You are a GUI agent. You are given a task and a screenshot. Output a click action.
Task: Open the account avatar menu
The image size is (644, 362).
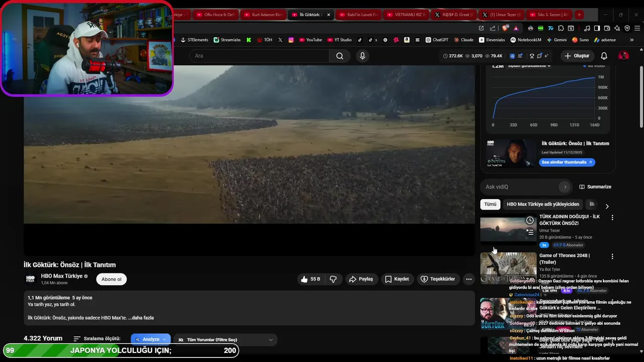click(x=623, y=56)
